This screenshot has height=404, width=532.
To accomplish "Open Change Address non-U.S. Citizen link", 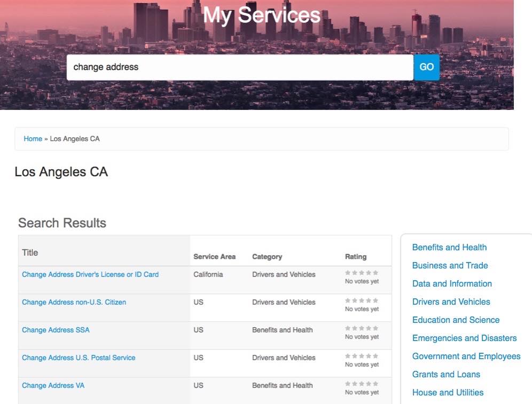I will tap(74, 302).
